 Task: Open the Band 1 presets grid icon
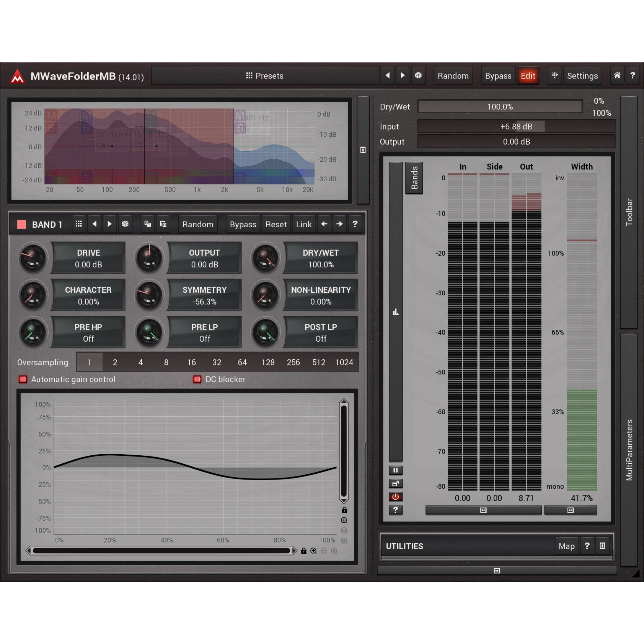pyautogui.click(x=79, y=224)
